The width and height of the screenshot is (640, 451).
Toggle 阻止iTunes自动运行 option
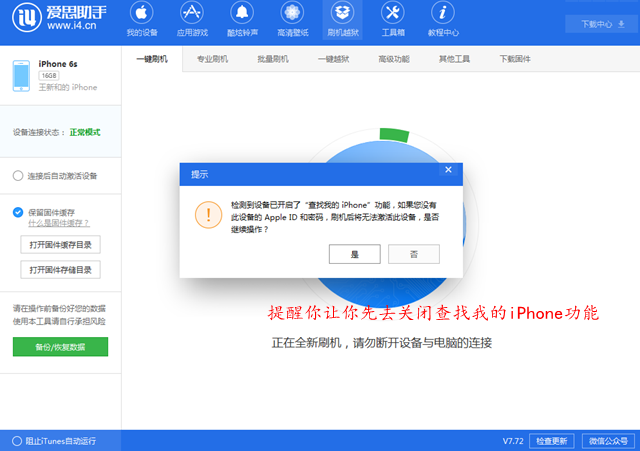click(x=16, y=440)
